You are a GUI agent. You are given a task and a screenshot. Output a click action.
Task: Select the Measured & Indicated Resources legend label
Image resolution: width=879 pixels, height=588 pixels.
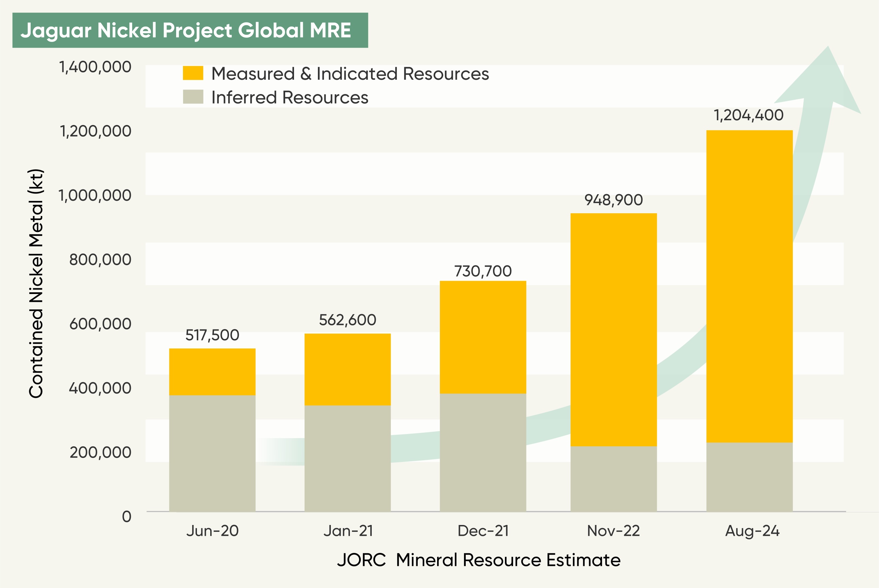[x=350, y=74]
